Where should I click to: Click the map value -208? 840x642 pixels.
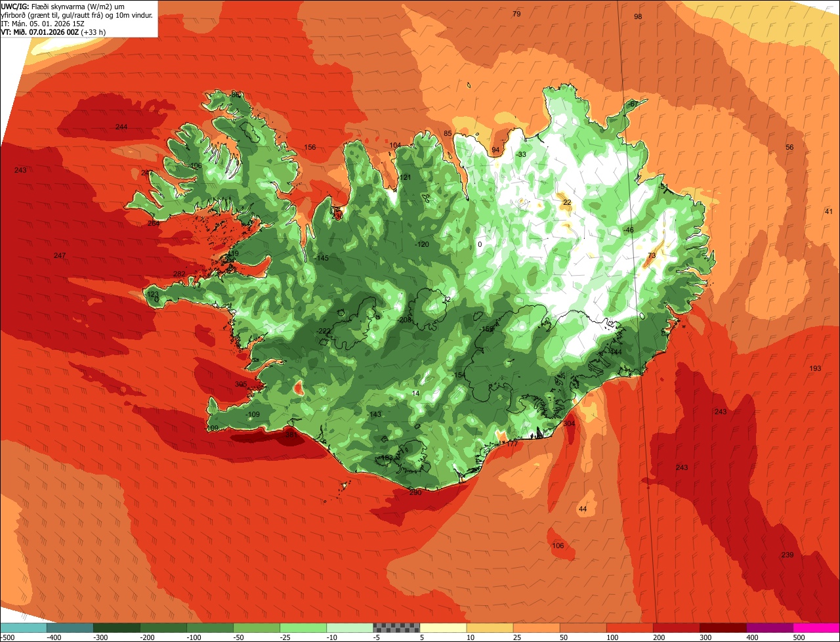[405, 320]
